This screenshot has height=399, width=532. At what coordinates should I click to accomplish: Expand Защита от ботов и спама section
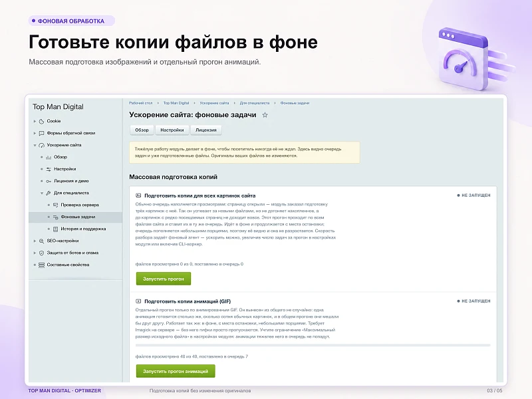click(35, 253)
